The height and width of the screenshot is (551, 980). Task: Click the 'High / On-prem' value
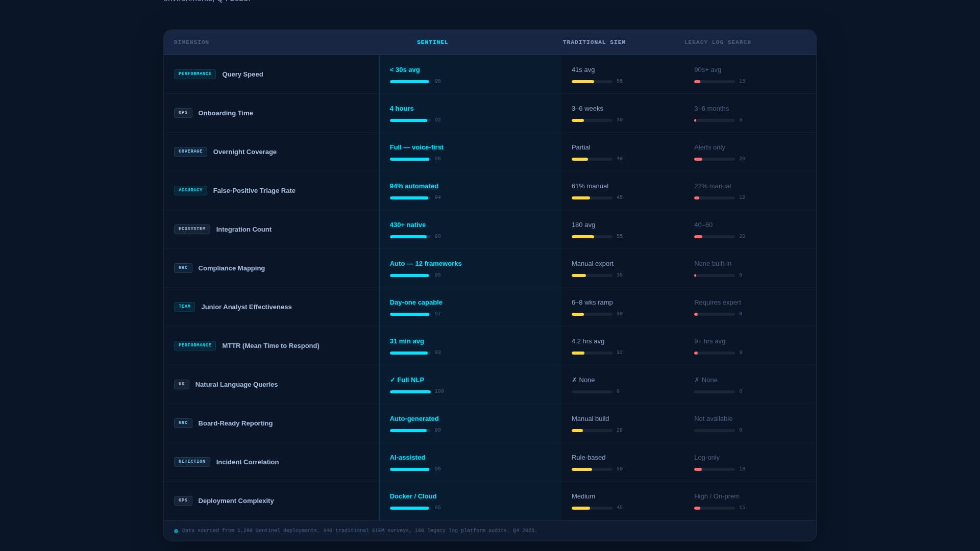click(717, 496)
